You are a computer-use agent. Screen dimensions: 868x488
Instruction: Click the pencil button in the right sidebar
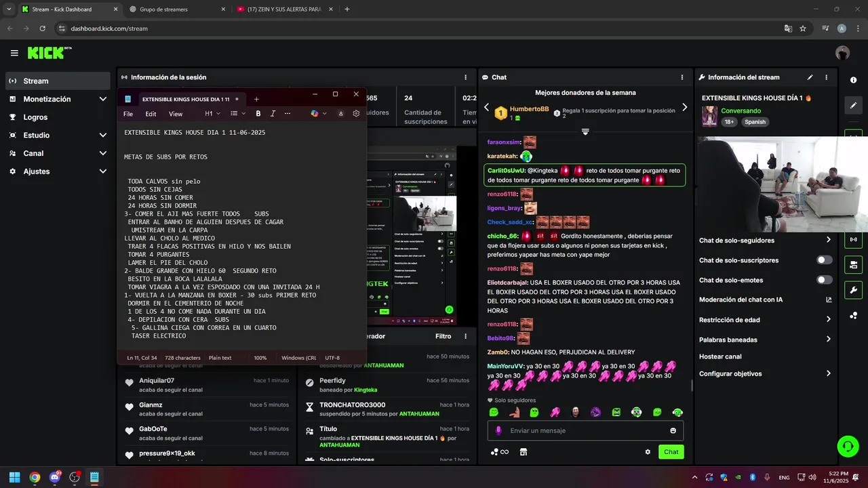click(x=853, y=105)
